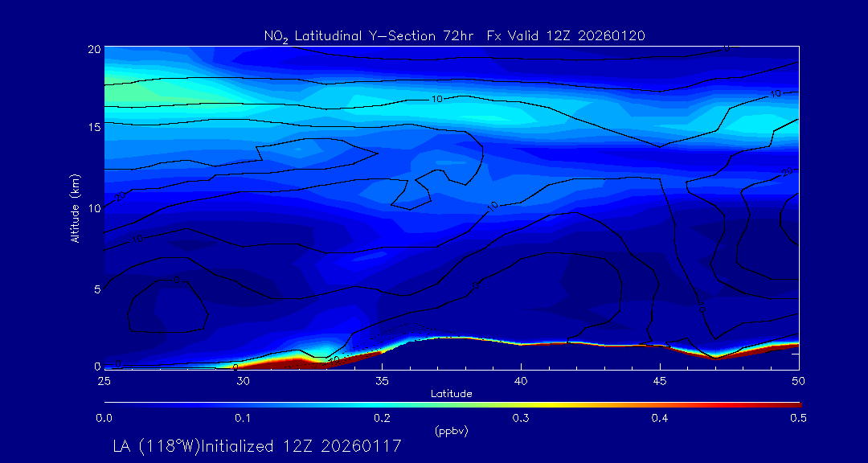This screenshot has height=463, width=868.
Task: Click the plot title "NO2 Latitudinal Y-Section 72hr"
Action: pyautogui.click(x=370, y=36)
